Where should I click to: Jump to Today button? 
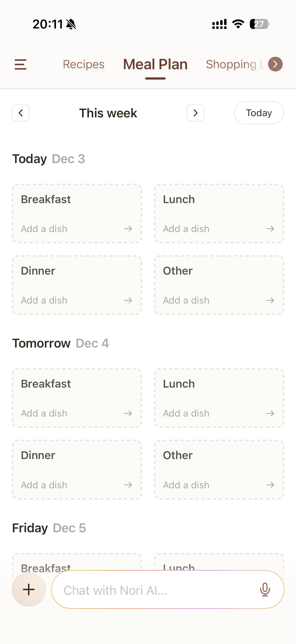tap(259, 113)
